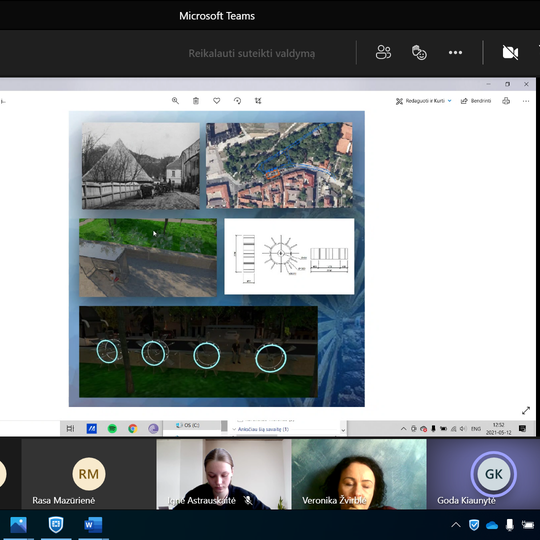Open Photos ellipsis more options
The height and width of the screenshot is (540, 540).
pyautogui.click(x=526, y=101)
